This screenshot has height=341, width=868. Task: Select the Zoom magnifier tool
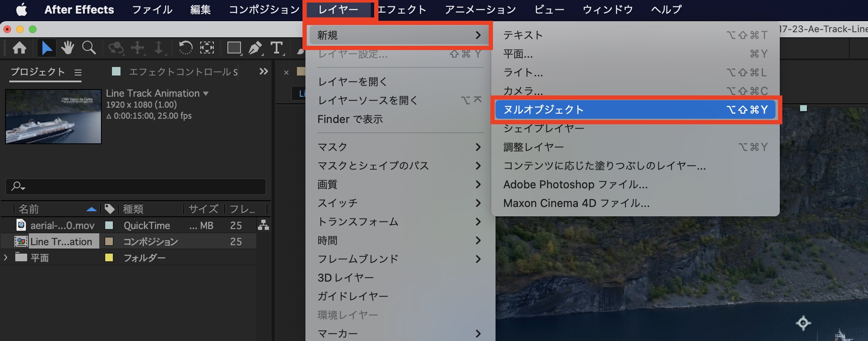click(89, 48)
